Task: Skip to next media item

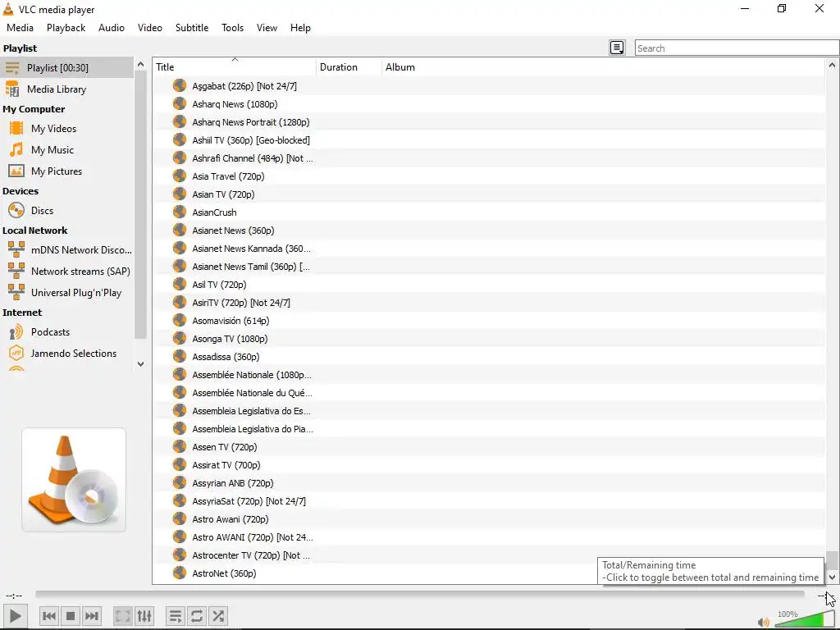Action: 92,616
